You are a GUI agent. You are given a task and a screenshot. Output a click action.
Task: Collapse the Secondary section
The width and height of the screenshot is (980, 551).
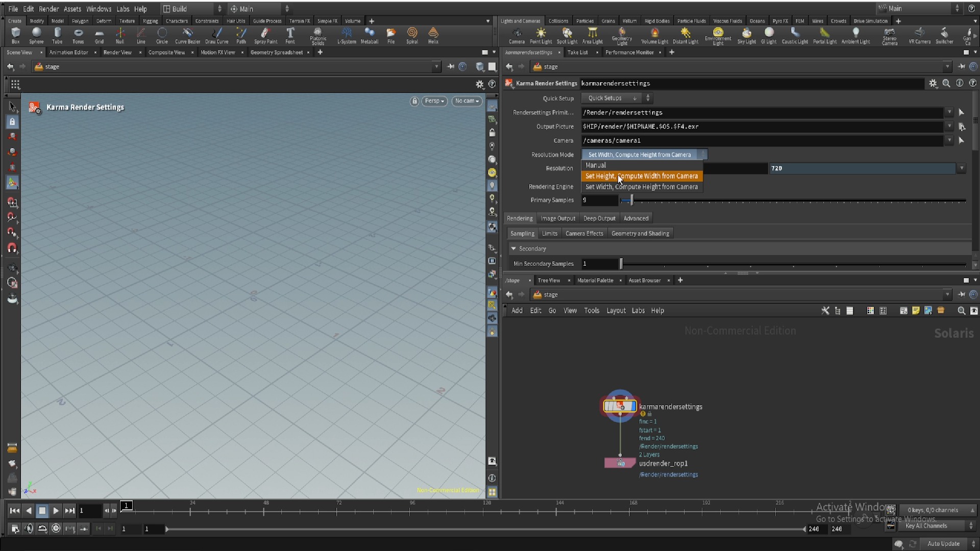[x=513, y=248]
